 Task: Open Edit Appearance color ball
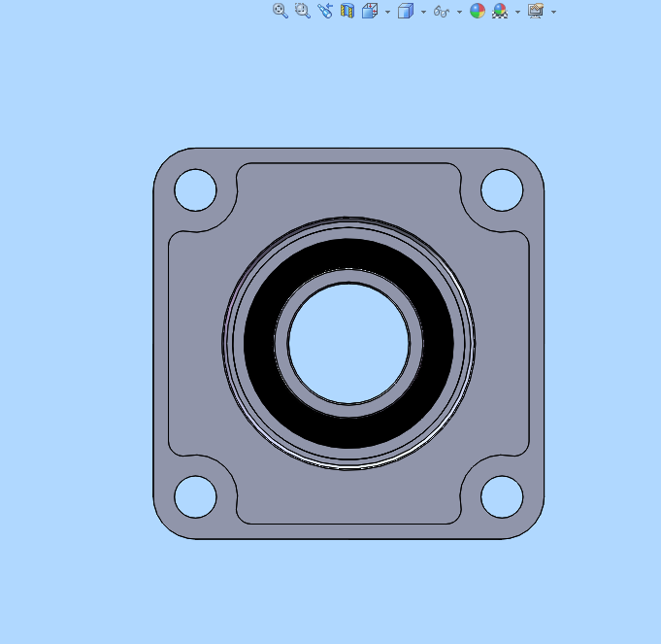click(x=478, y=11)
